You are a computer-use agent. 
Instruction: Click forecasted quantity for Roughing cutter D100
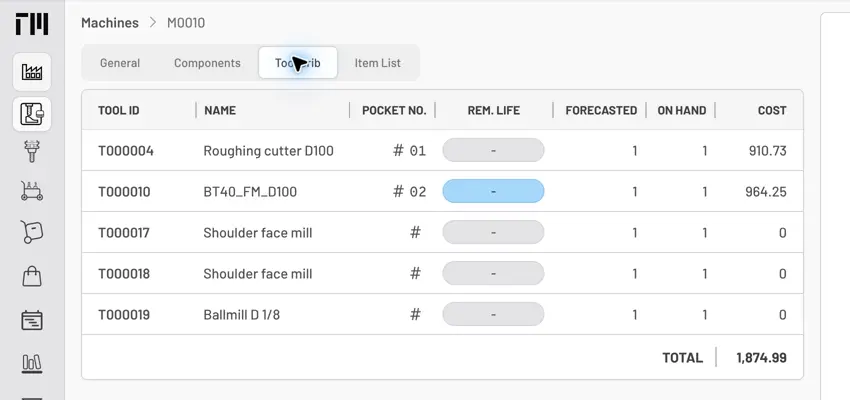click(x=634, y=151)
